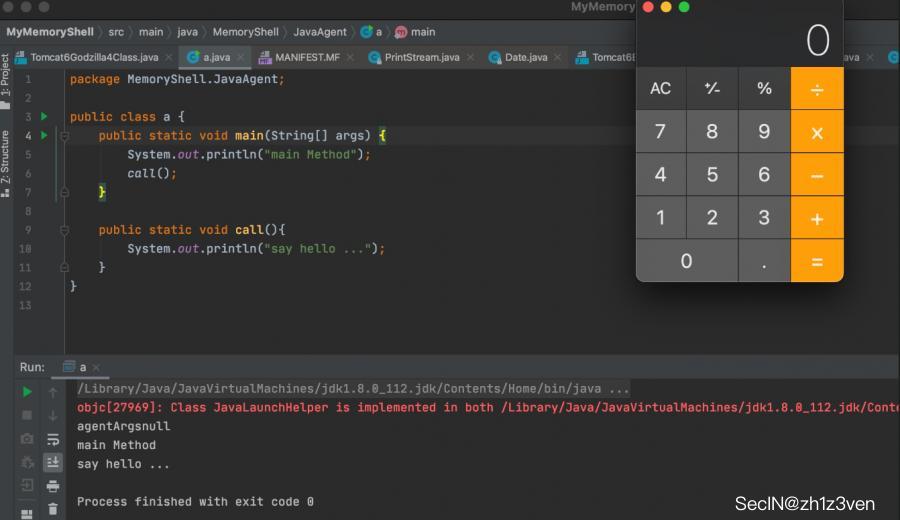Rerun program with green Run button
Screen dimensions: 900x520
(27, 392)
